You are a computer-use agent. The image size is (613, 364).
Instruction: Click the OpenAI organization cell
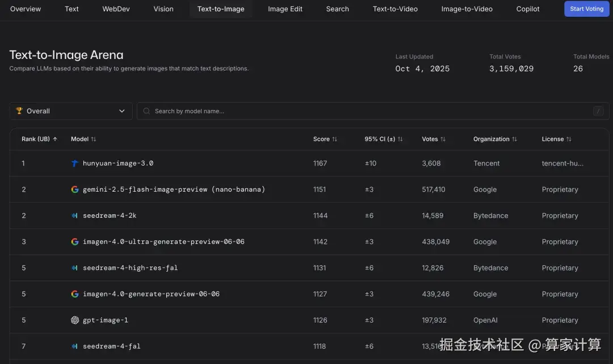point(485,320)
